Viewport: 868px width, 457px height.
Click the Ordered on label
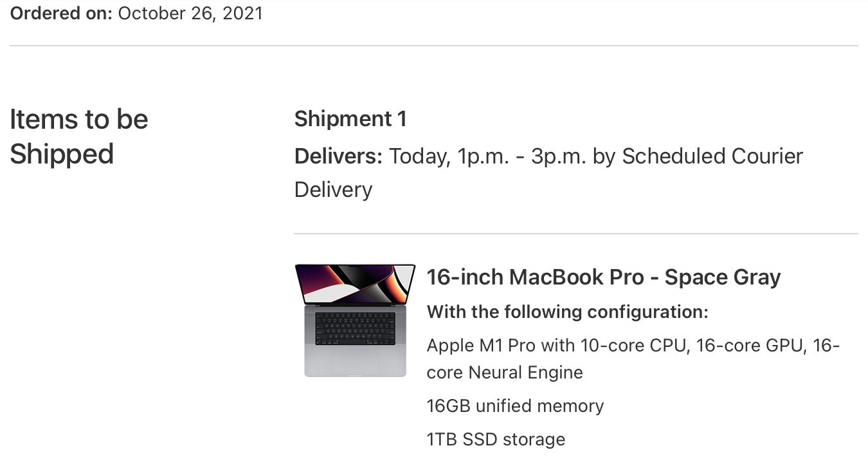pyautogui.click(x=61, y=14)
